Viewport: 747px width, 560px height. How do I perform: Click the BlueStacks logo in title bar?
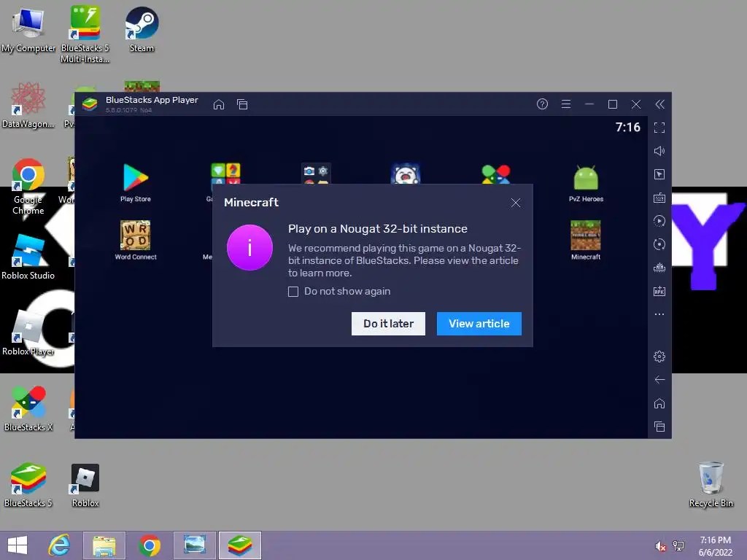(x=90, y=104)
